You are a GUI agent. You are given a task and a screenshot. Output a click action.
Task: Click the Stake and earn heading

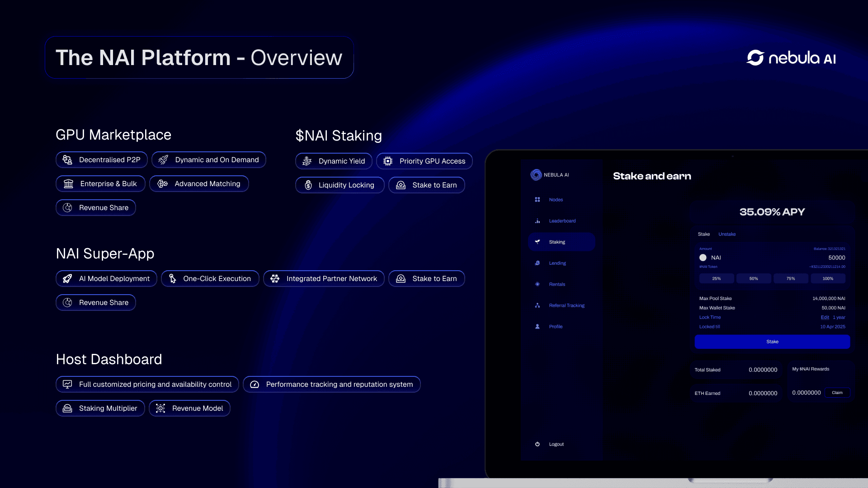point(652,176)
